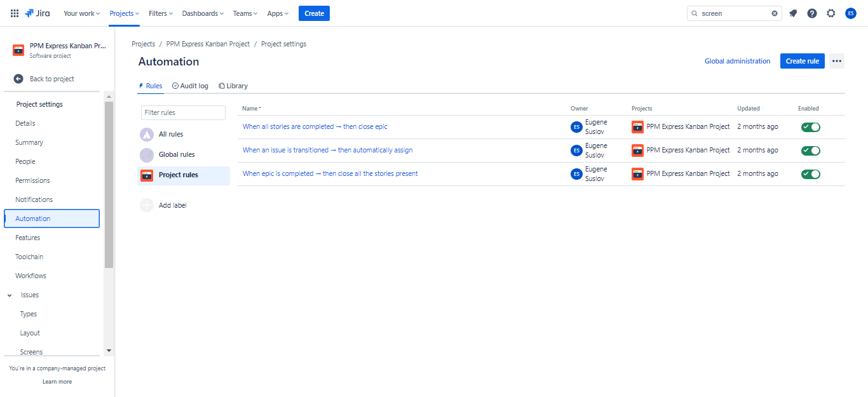Open the Apps dropdown menu
Screen dimensions: 868x397
coord(278,13)
